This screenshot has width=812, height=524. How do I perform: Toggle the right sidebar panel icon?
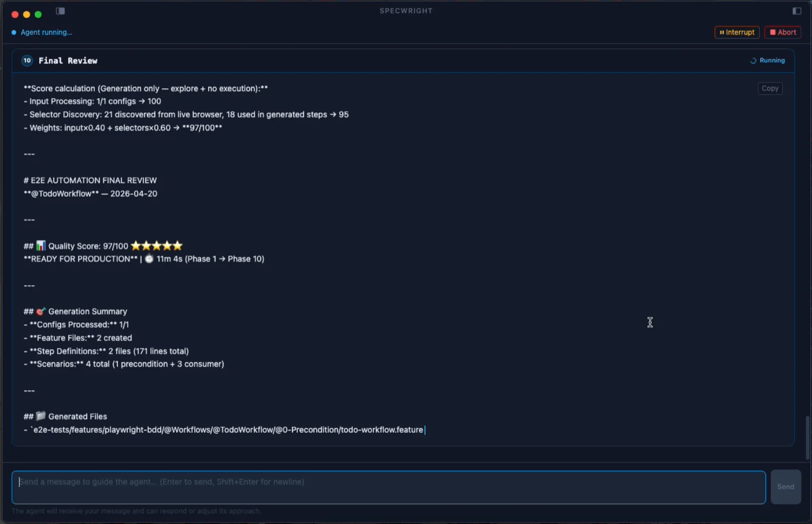tap(797, 11)
